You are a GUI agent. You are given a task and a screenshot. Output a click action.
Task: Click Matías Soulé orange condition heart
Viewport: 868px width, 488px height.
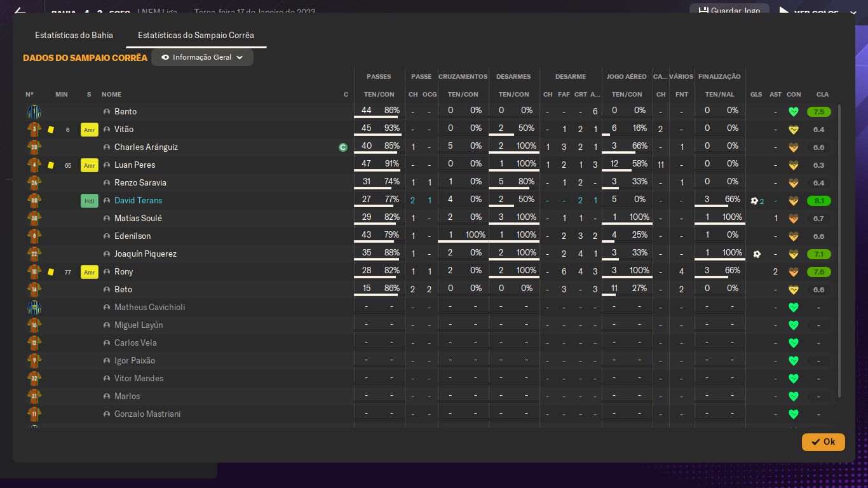793,219
